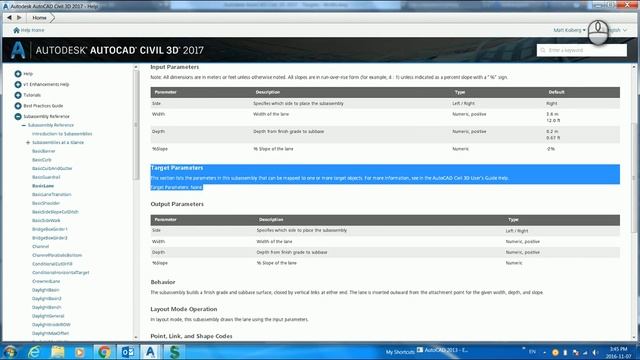Open ConditionalCutOrFill topic
Screen dimensions: 640x360
coord(52,264)
